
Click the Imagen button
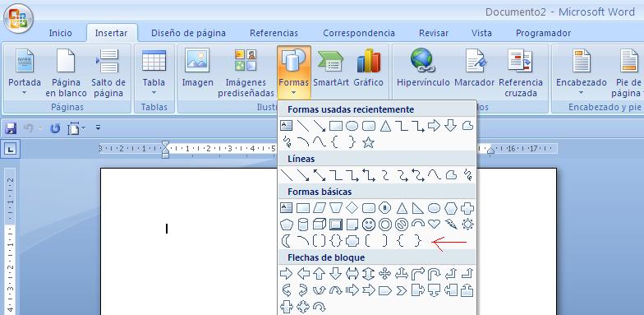coord(197,67)
